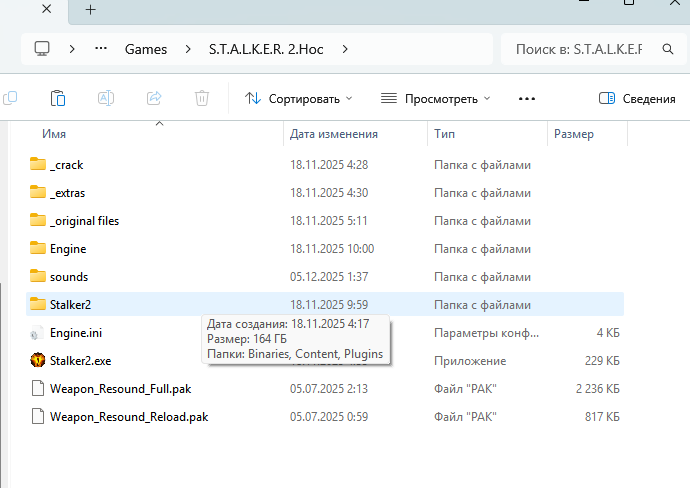This screenshot has height=488, width=690.
Task: Close the current Explorer tab
Action: click(x=47, y=9)
